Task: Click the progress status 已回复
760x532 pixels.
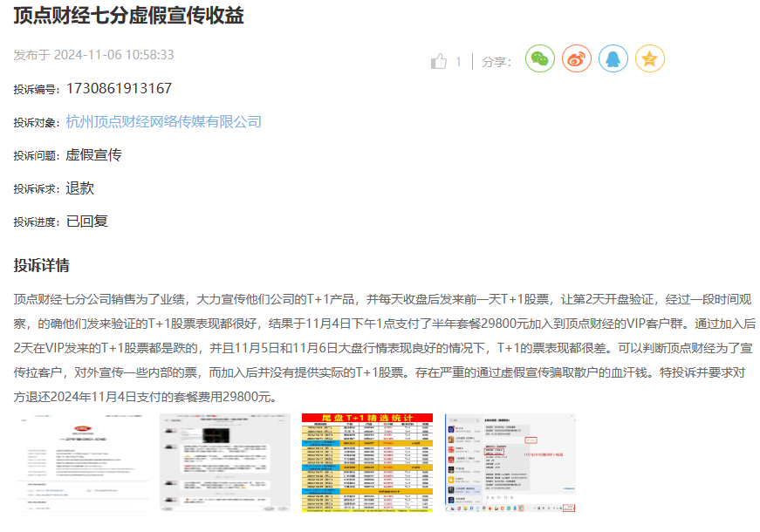Action: pos(86,222)
